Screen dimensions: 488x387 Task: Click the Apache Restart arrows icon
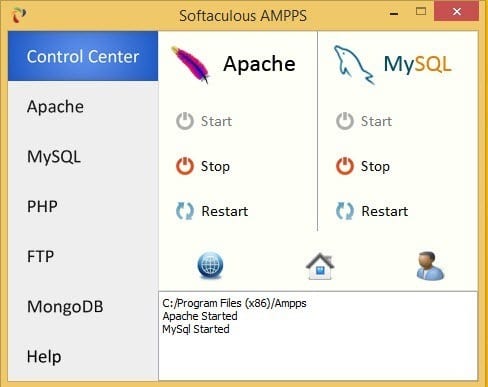(185, 211)
